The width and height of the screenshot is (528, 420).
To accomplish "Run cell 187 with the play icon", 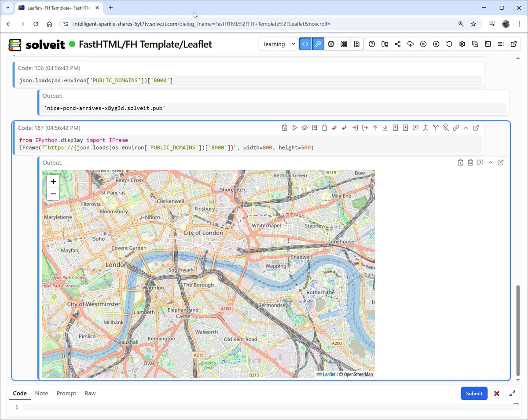I will click(x=295, y=128).
